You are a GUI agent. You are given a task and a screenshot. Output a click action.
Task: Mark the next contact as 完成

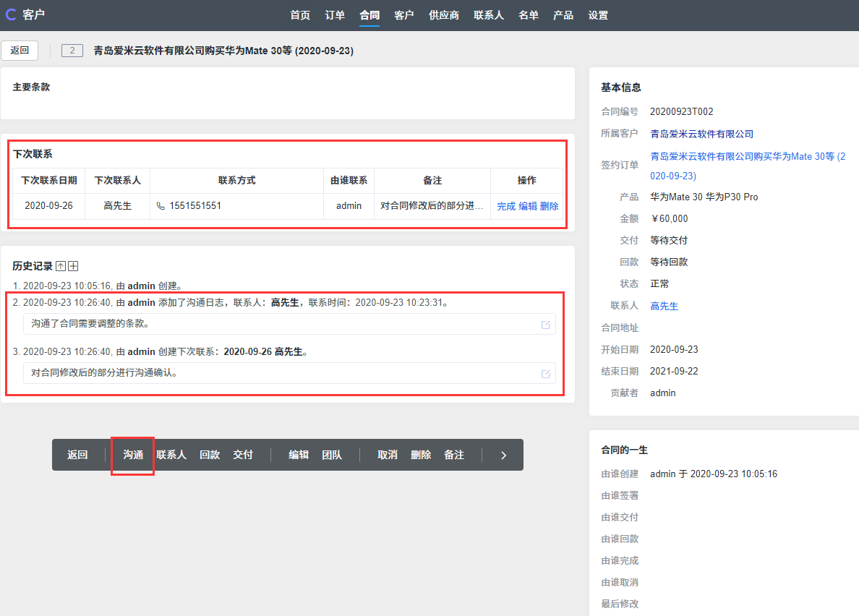point(506,206)
